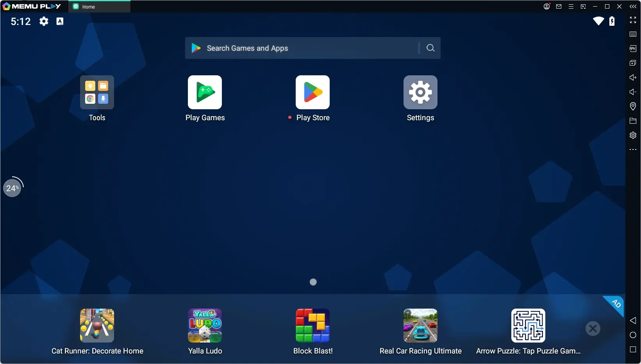This screenshot has height=364, width=641.
Task: Open Real Car Racing Ultimate ad
Action: click(x=420, y=325)
